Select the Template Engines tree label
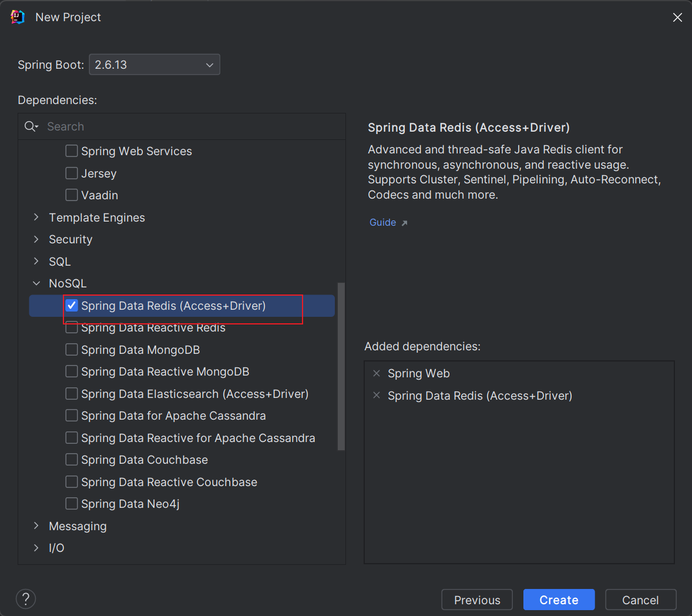692x616 pixels. (x=97, y=217)
